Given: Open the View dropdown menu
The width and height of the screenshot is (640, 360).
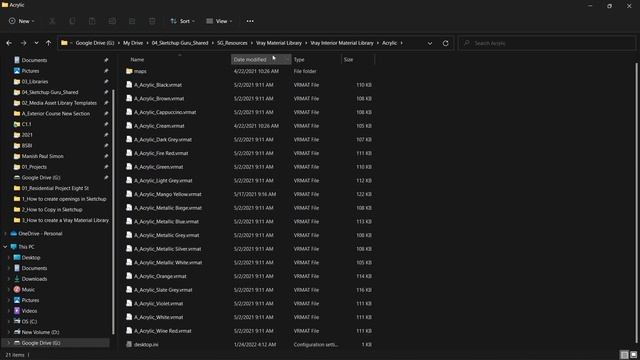Looking at the screenshot, I should point(219,21).
